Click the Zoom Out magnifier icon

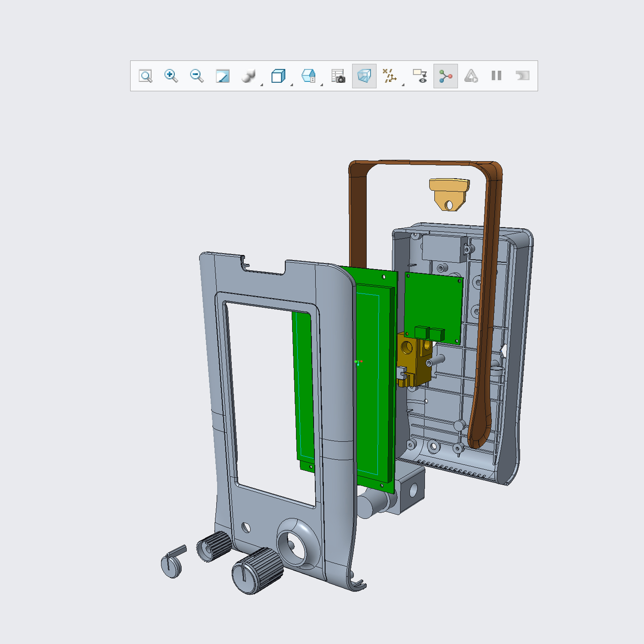pyautogui.click(x=197, y=76)
